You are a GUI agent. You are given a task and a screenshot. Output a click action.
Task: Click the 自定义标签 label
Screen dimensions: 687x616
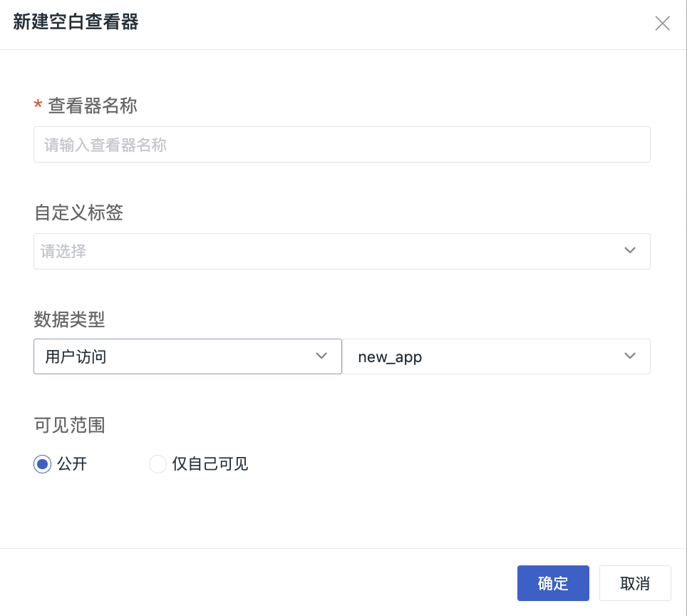[x=78, y=212]
